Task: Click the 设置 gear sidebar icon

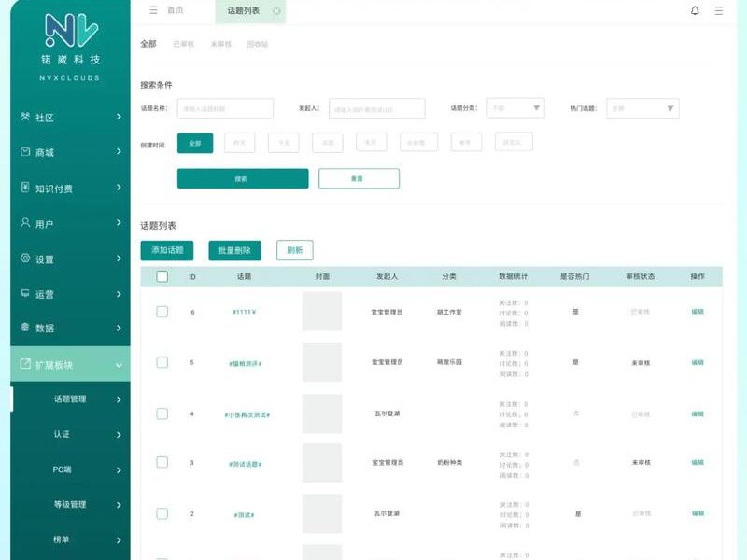Action: click(25, 259)
